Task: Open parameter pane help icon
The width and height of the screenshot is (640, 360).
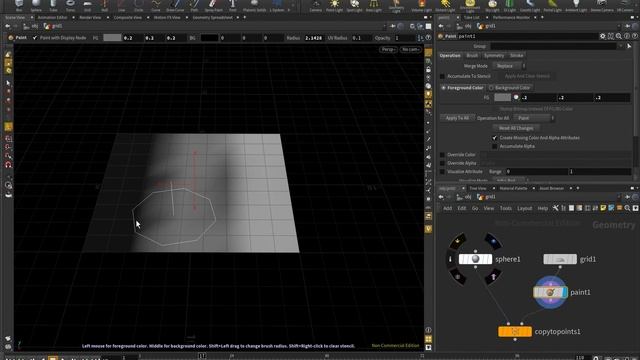Action: click(x=635, y=36)
